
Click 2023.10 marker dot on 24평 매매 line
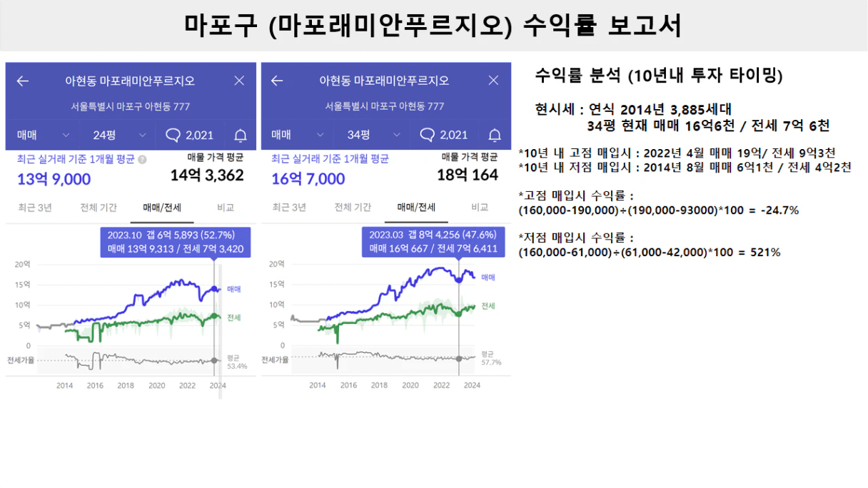click(214, 289)
